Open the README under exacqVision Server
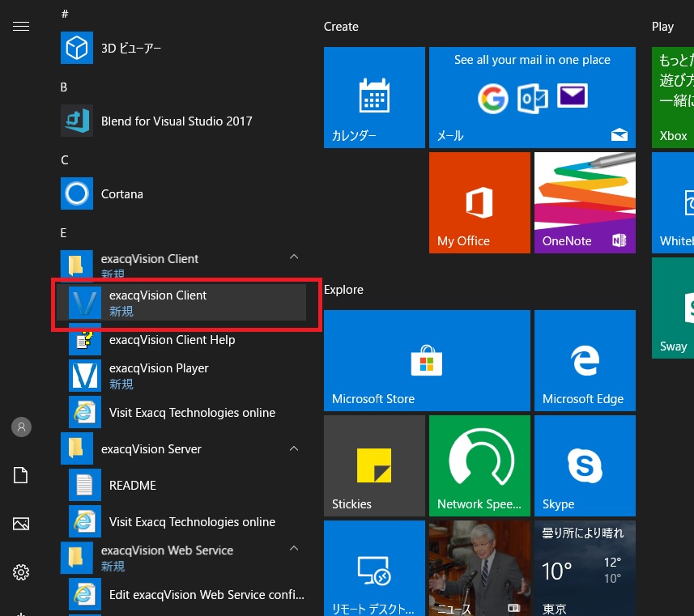Viewport: 694px width, 616px height. coord(181,486)
